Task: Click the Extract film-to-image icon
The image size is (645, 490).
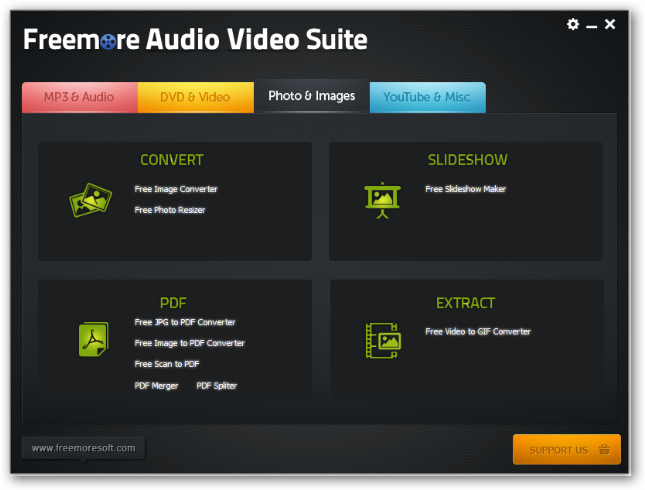Action: click(x=383, y=340)
